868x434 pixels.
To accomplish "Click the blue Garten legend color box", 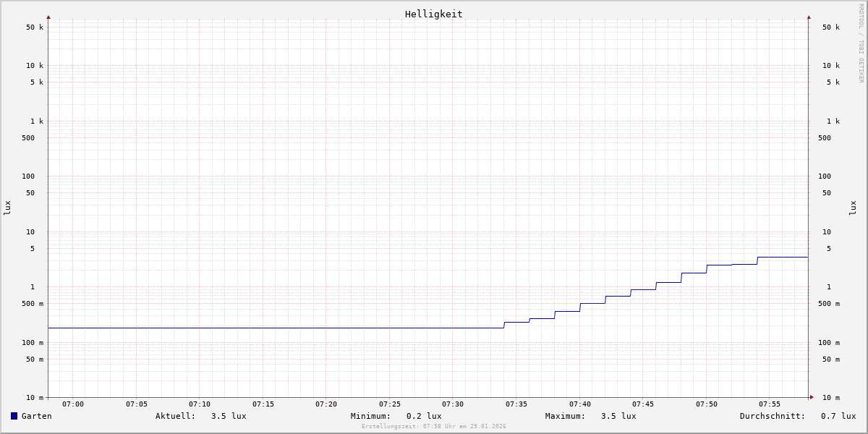I will 14,416.
